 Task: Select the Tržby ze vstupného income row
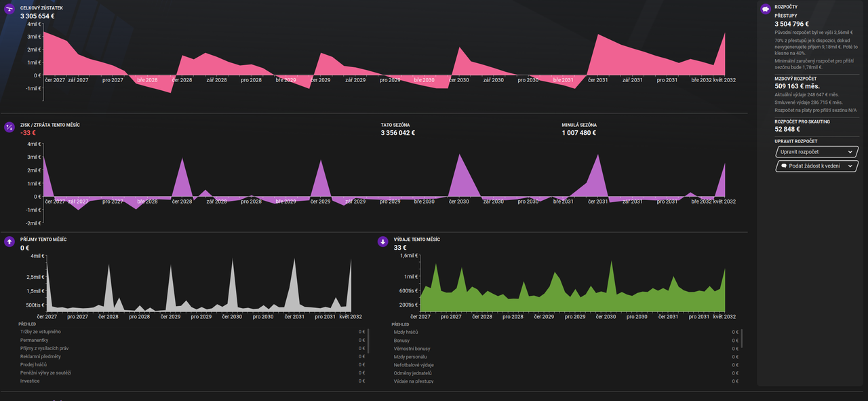(x=193, y=332)
